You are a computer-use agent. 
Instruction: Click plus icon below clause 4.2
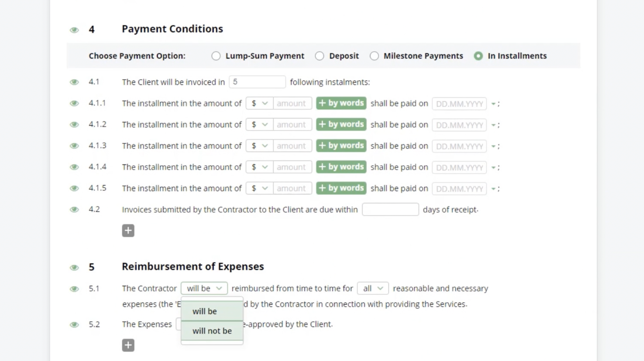click(128, 231)
